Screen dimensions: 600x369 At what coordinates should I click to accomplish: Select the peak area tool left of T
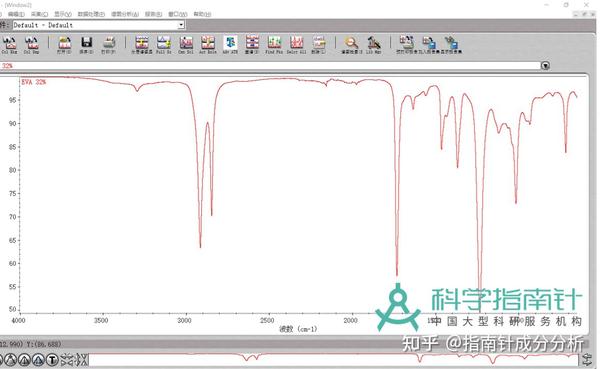click(38, 360)
